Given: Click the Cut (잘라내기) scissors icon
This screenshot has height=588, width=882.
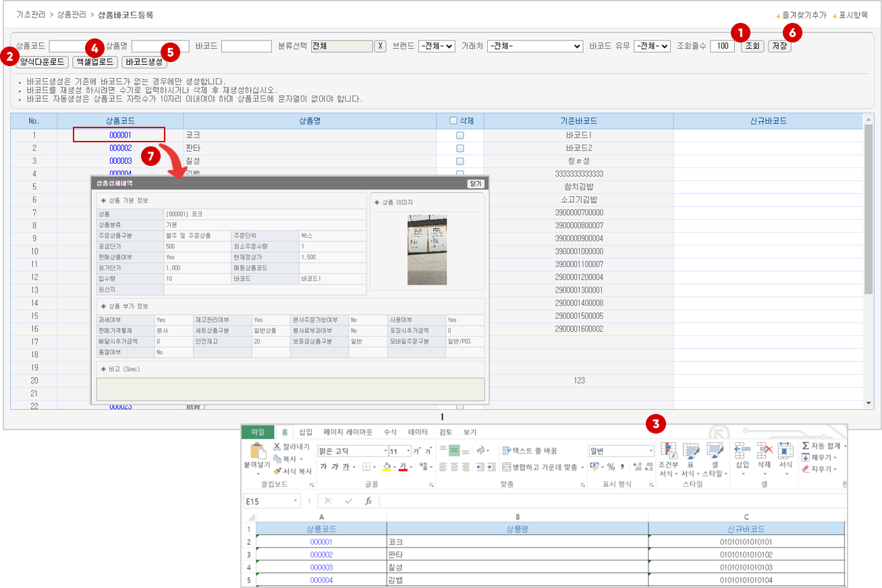Looking at the screenshot, I should click(277, 446).
